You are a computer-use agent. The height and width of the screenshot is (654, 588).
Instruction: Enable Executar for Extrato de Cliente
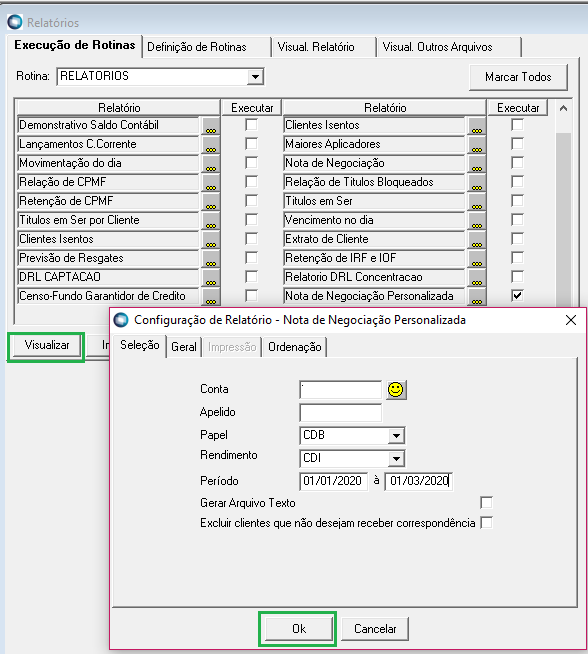(x=518, y=239)
